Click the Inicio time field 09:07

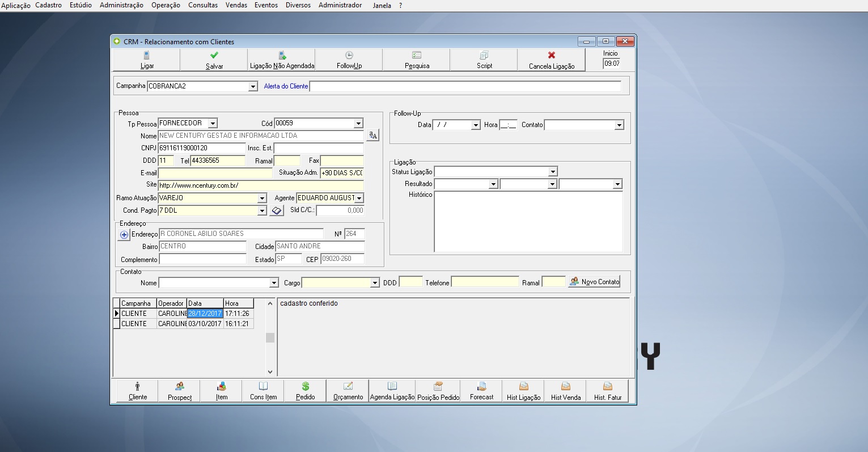[612, 64]
